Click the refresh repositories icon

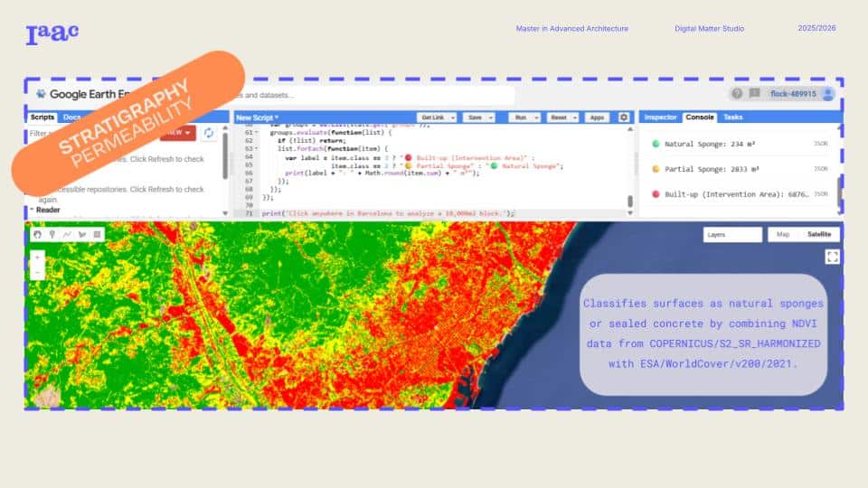209,133
